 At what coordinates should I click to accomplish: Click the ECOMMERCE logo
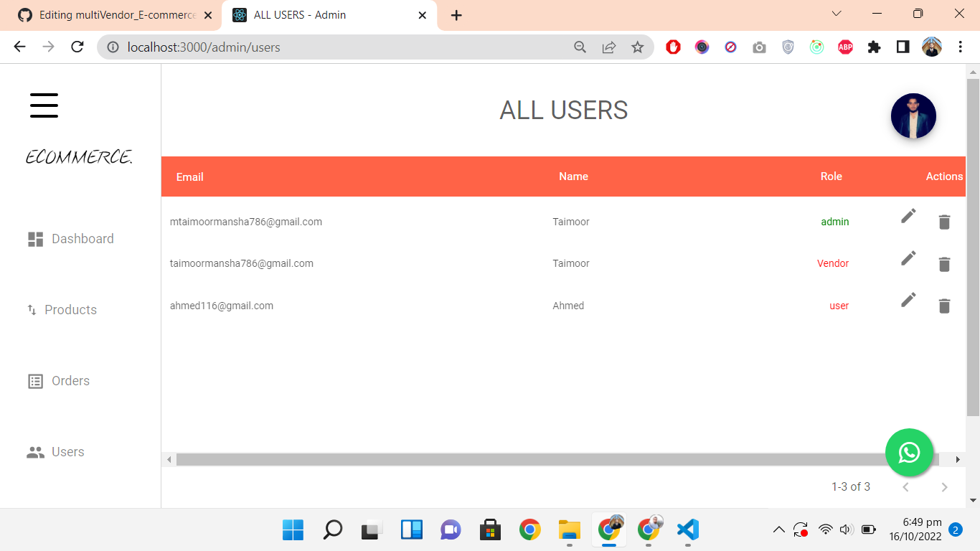79,156
